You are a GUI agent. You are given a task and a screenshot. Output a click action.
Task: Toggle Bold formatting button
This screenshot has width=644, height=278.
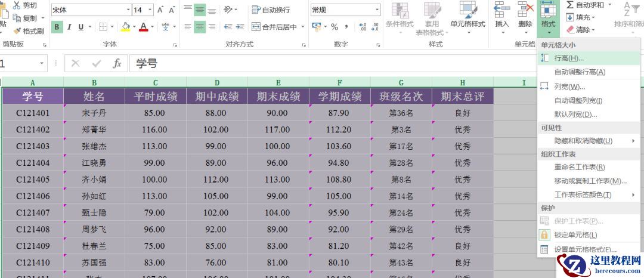tap(57, 27)
